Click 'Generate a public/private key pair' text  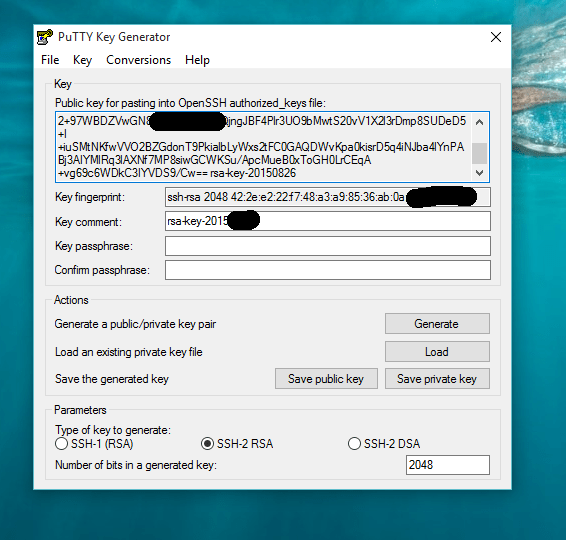[x=135, y=324]
